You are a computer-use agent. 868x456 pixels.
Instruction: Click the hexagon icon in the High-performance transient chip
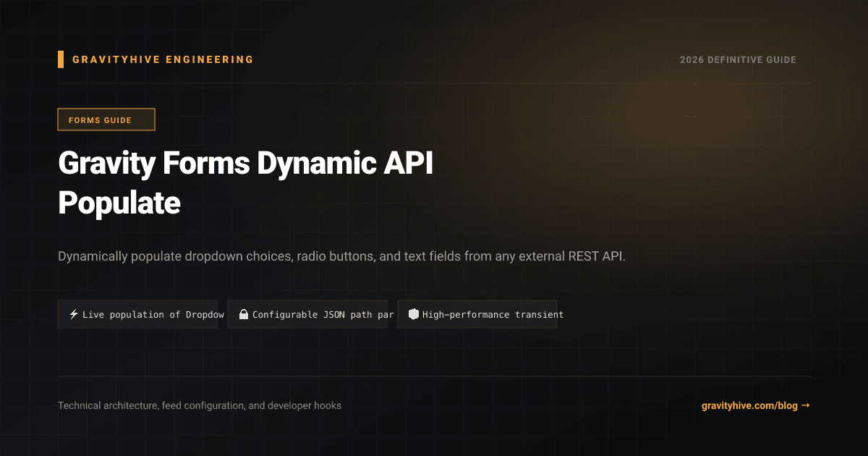414,314
